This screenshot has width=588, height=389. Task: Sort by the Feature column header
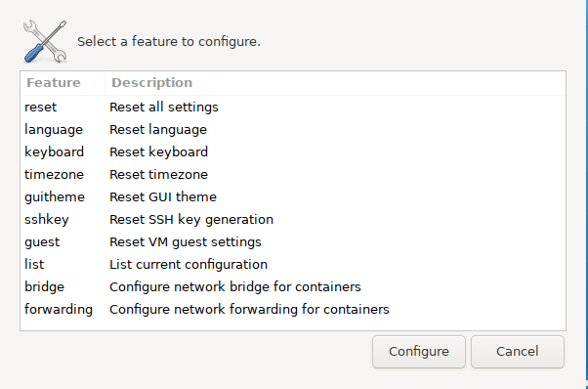[63, 83]
